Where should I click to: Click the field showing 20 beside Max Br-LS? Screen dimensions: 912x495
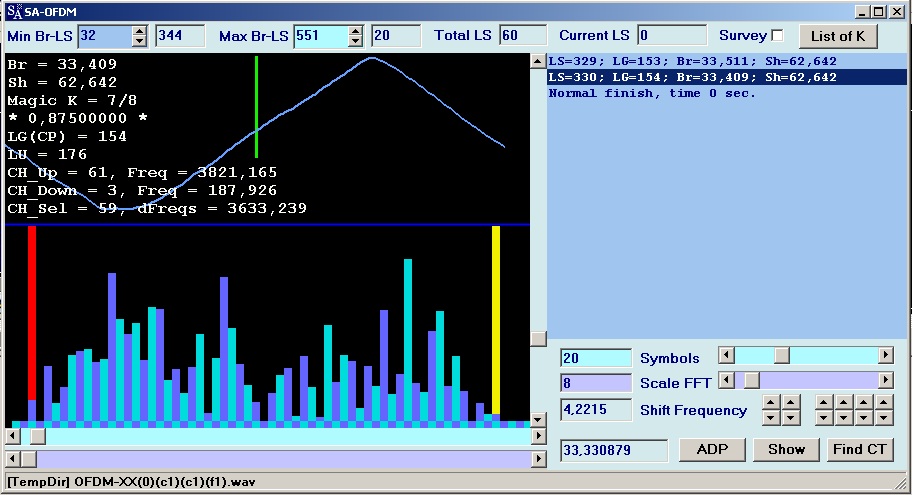pyautogui.click(x=396, y=36)
